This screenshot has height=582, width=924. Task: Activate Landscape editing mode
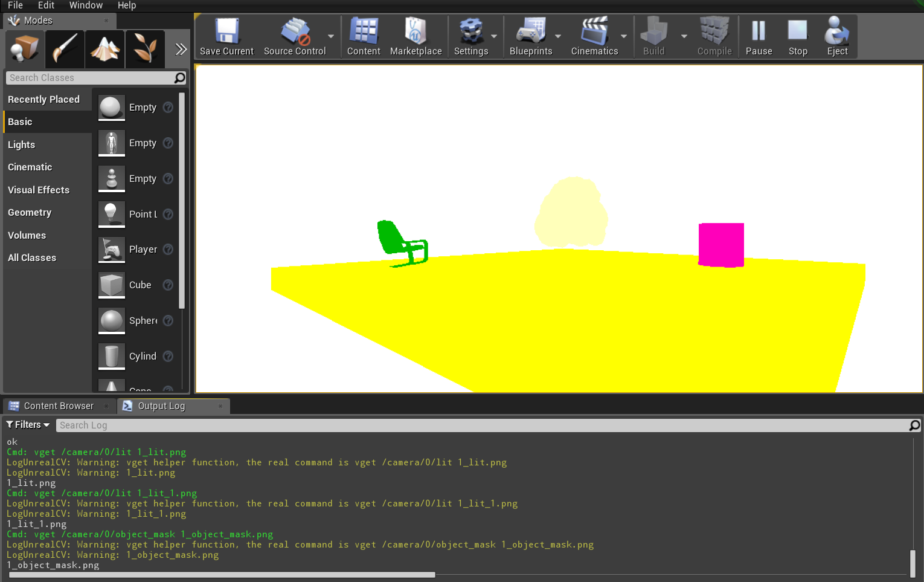(x=104, y=48)
